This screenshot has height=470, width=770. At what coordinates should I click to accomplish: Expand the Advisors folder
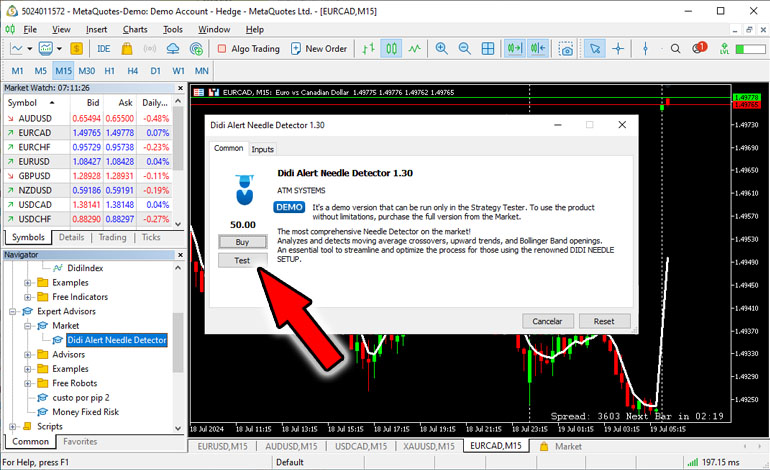[28, 355]
